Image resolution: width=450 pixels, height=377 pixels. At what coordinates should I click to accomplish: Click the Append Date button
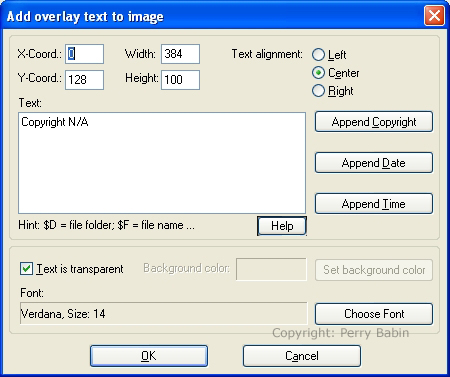pyautogui.click(x=374, y=163)
